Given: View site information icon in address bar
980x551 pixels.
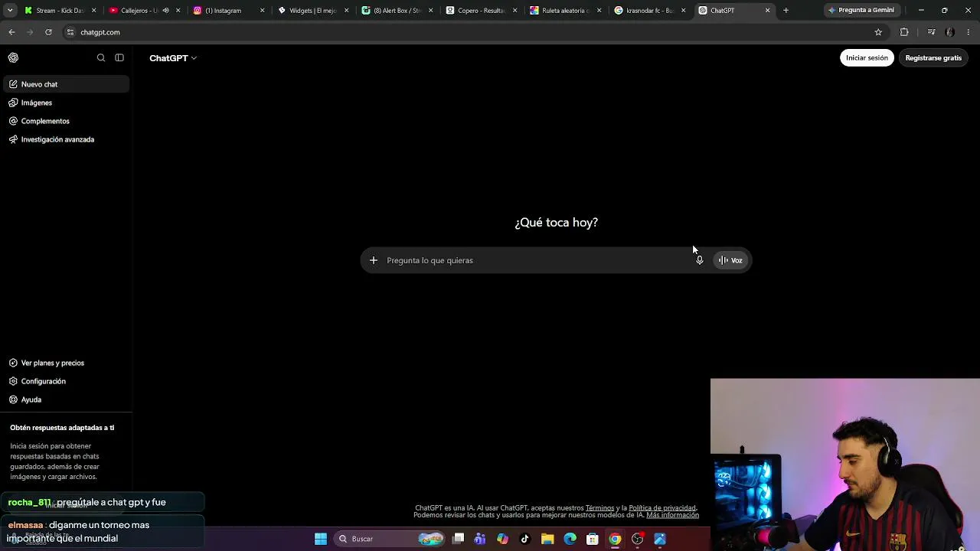Looking at the screenshot, I should [70, 32].
